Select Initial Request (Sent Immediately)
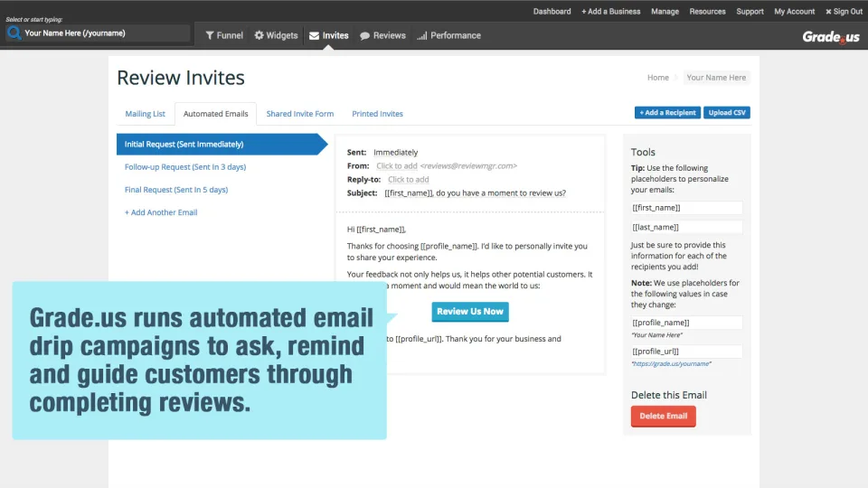The image size is (868, 488). 222,144
